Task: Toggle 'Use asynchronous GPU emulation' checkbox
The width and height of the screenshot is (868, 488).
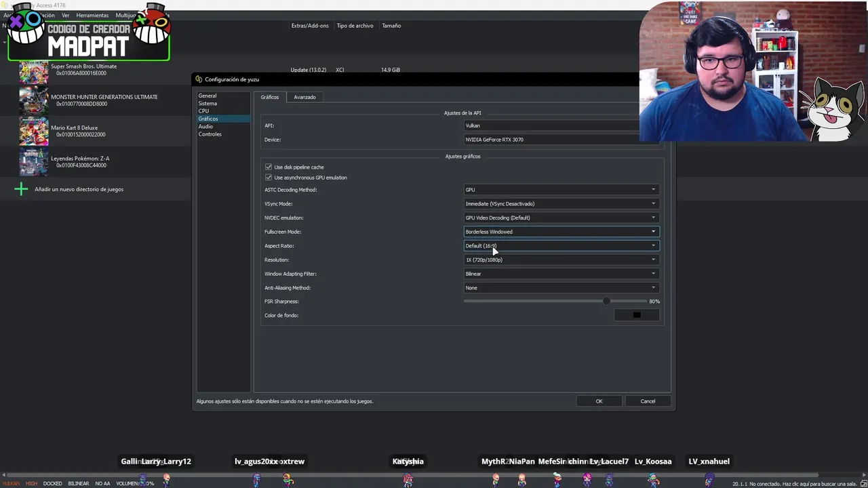Action: (x=269, y=178)
